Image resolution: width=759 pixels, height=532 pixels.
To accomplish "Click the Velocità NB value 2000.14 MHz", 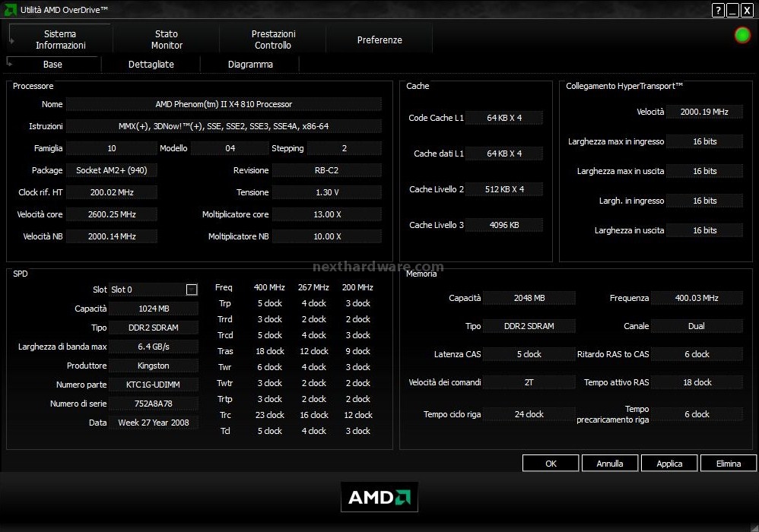I will pos(111,236).
